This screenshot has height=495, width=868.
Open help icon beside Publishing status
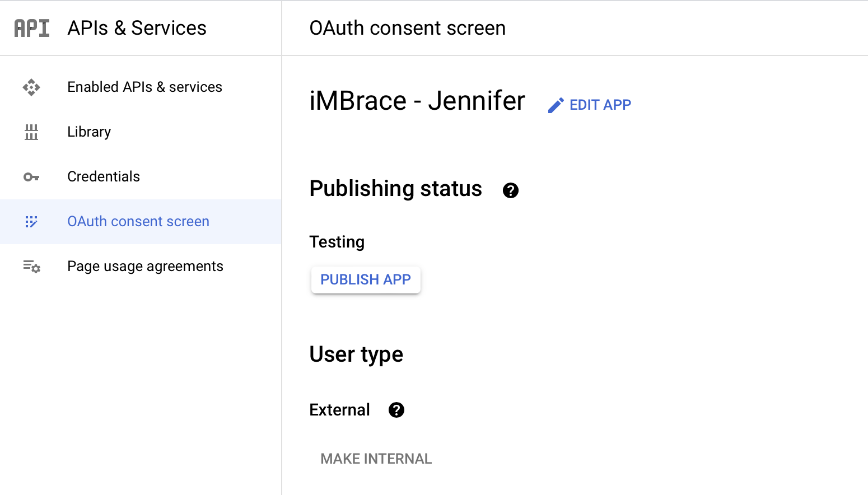pyautogui.click(x=511, y=190)
